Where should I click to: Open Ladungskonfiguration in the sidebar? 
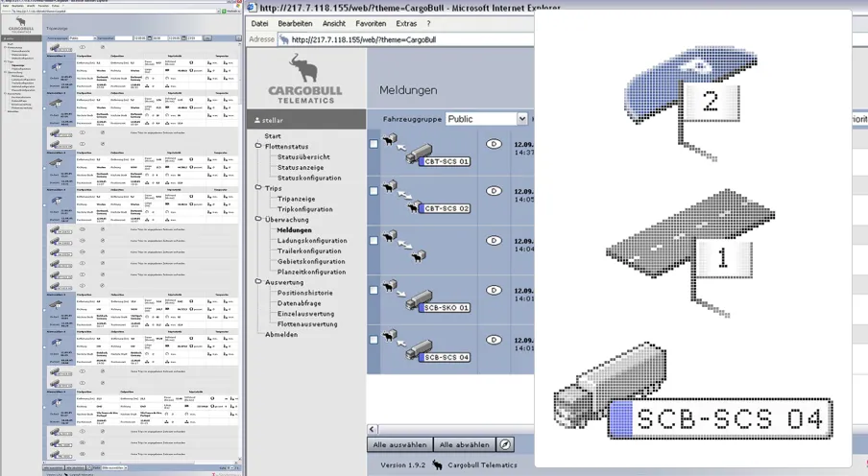(312, 241)
